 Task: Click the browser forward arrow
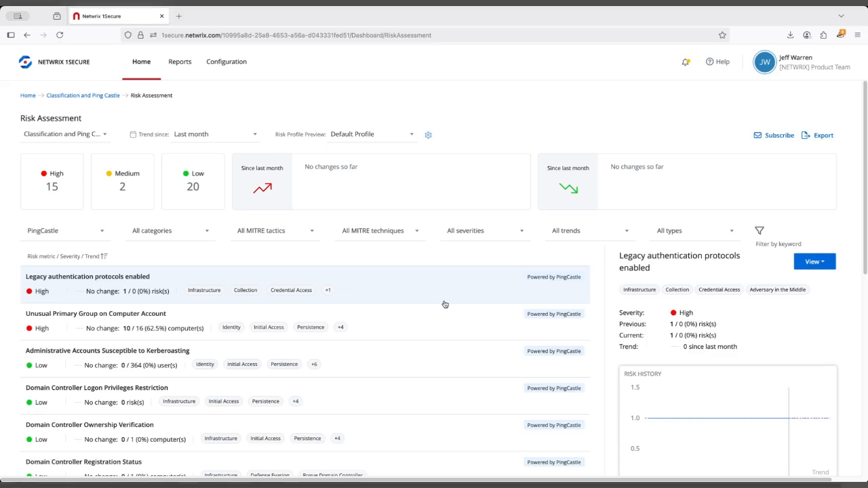(43, 35)
